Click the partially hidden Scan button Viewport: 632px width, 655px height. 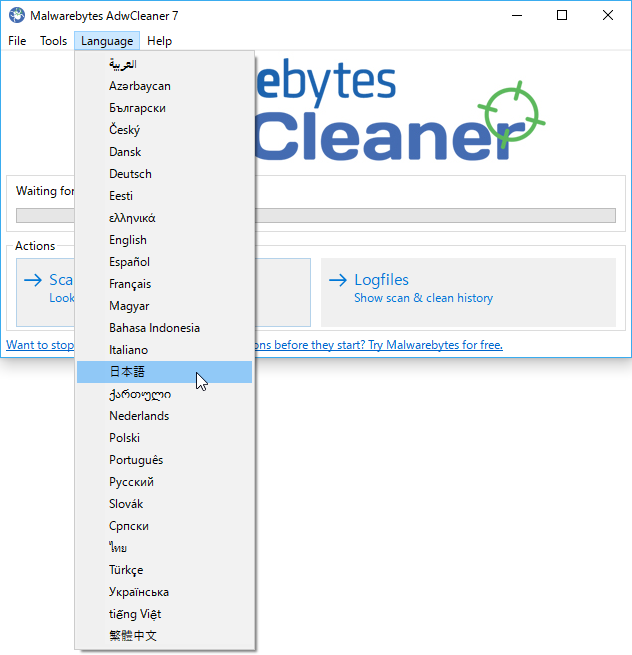point(46,292)
